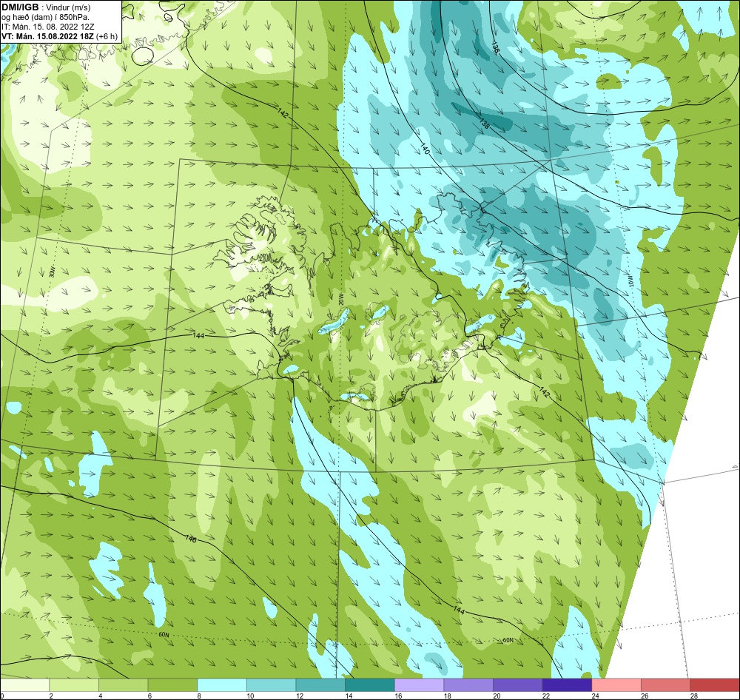
Task: Click the 18–20 m/s purple legend swatch
Action: [x=468, y=685]
